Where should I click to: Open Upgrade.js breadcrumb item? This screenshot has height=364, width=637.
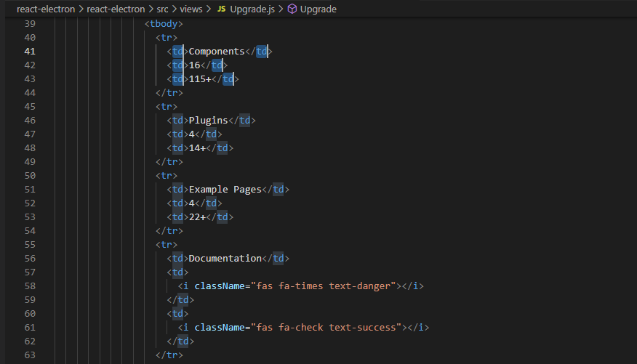252,9
